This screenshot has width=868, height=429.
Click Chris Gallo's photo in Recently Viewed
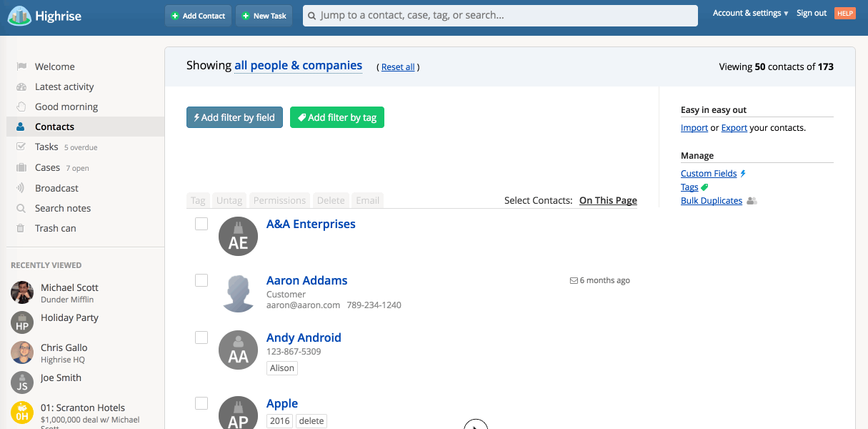(22, 352)
